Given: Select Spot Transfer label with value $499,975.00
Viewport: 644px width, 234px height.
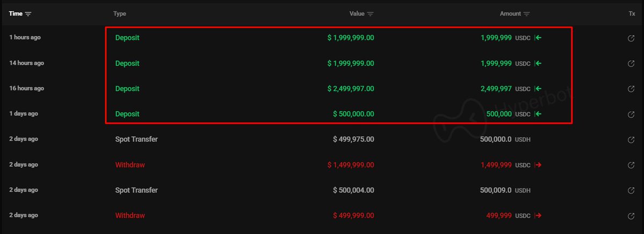Looking at the screenshot, I should click(136, 139).
